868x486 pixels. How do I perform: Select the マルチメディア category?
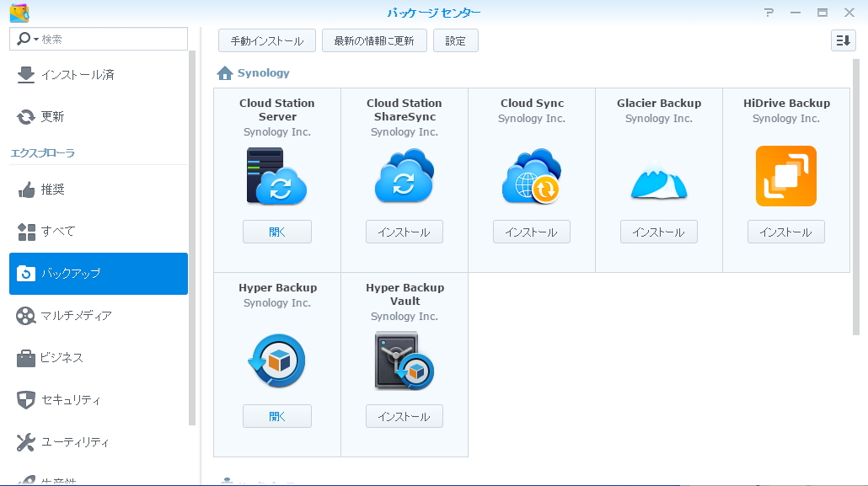coord(99,316)
